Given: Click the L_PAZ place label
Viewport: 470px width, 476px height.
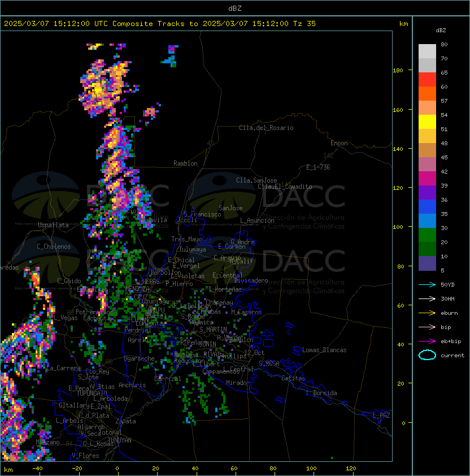Looking at the screenshot, I should coord(381,416).
